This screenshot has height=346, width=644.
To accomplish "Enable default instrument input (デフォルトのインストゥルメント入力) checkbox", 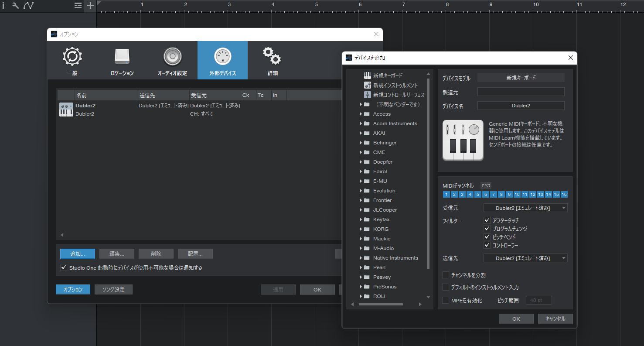I will click(446, 287).
